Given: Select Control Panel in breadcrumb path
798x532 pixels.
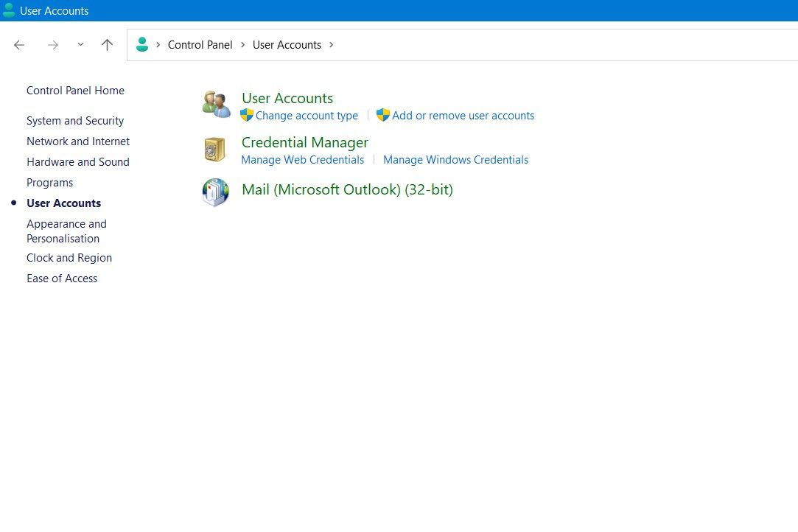Looking at the screenshot, I should coord(200,45).
